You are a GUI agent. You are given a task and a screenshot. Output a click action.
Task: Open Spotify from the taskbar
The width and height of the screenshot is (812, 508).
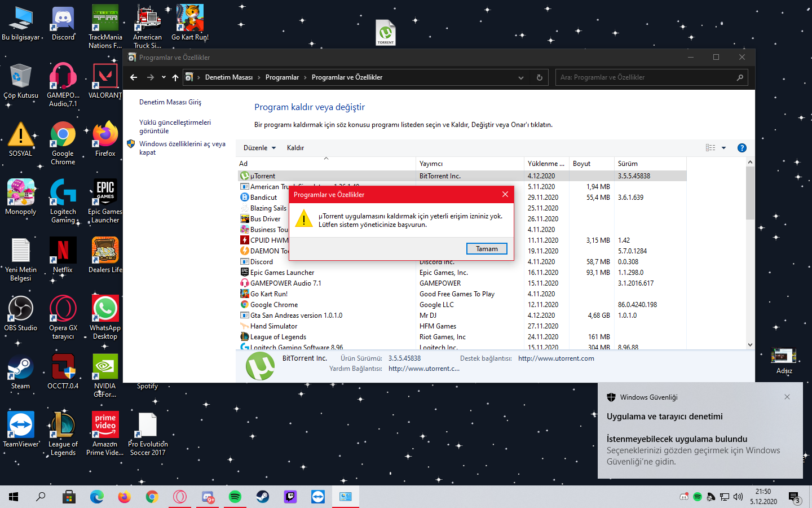tap(235, 497)
